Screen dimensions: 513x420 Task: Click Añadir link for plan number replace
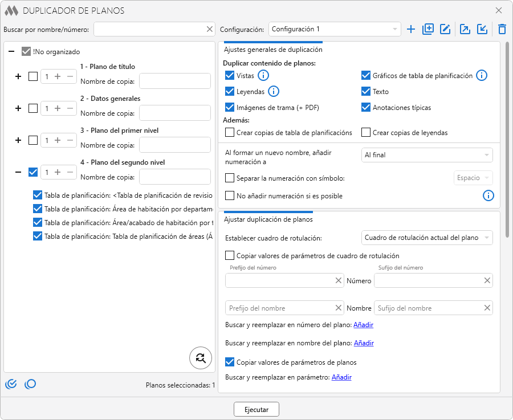[x=363, y=325]
